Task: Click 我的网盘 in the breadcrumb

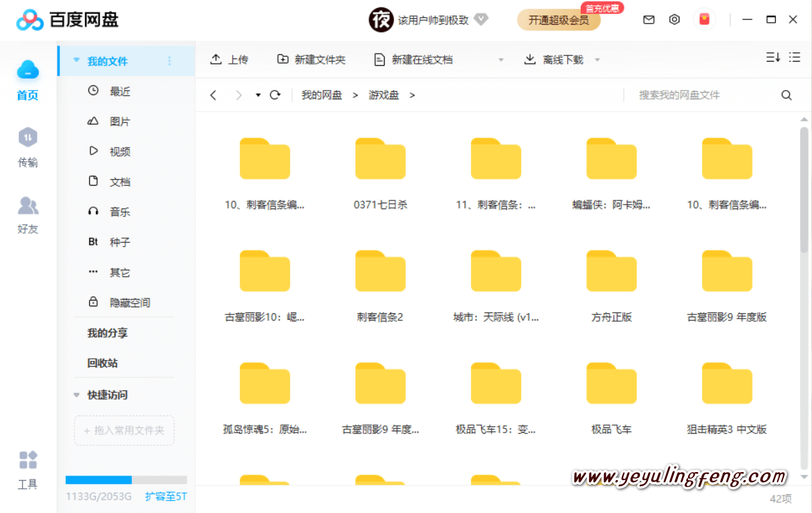Action: 322,95
